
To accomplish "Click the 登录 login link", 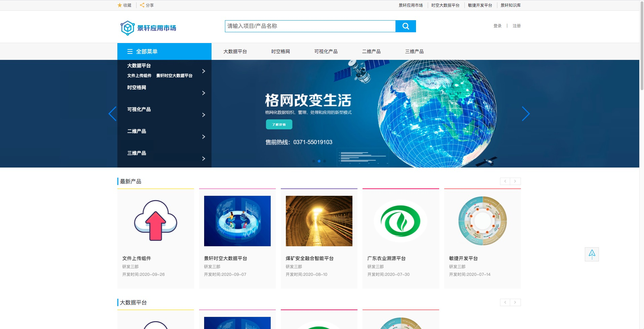I will point(497,26).
